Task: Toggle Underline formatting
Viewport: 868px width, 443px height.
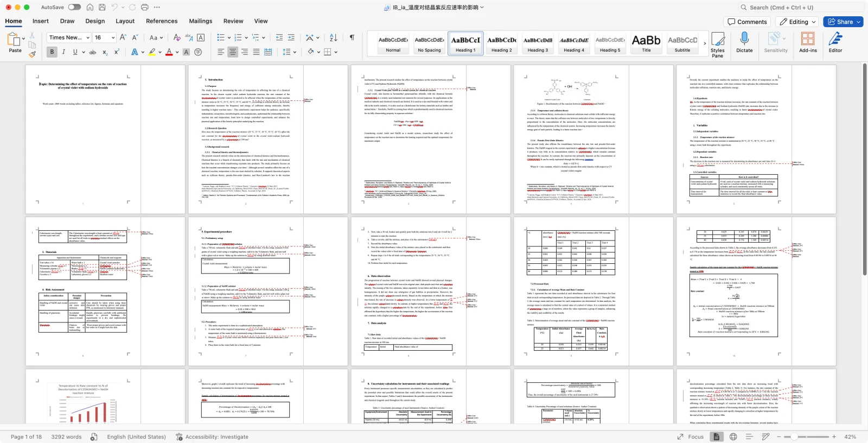Action: [75, 52]
